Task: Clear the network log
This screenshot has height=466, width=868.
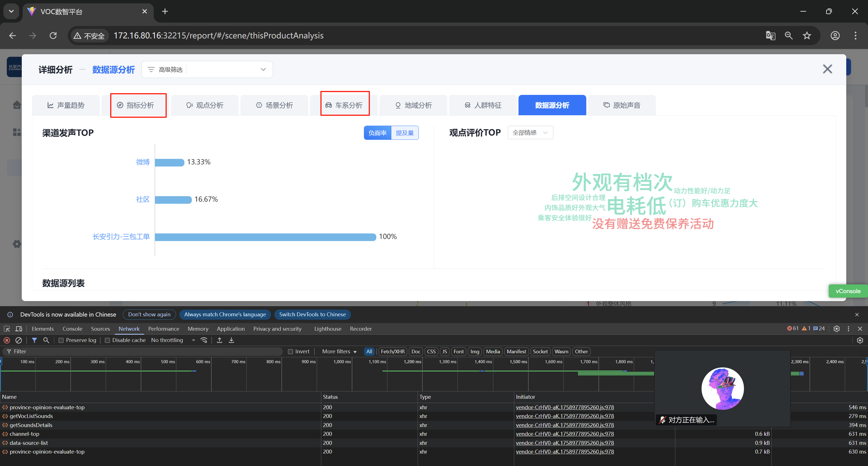Action: [x=19, y=340]
